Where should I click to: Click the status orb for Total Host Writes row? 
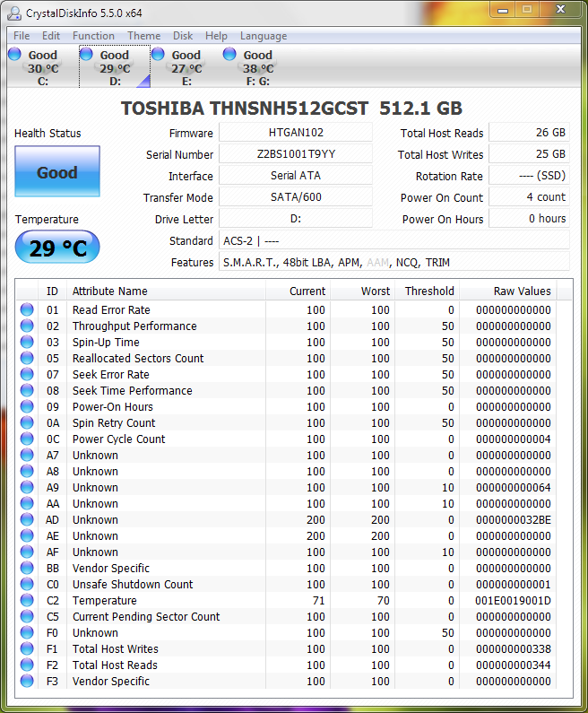tap(27, 649)
